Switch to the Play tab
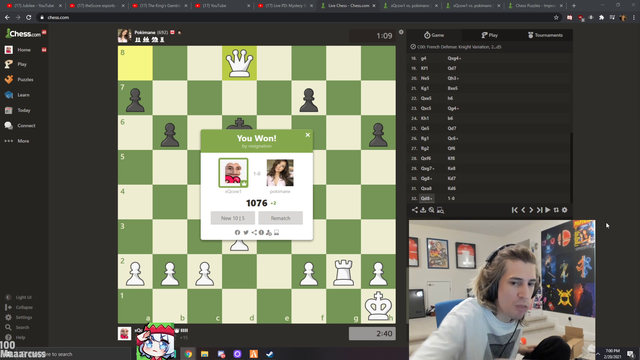Image resolution: width=640 pixels, height=360 pixels. point(489,35)
